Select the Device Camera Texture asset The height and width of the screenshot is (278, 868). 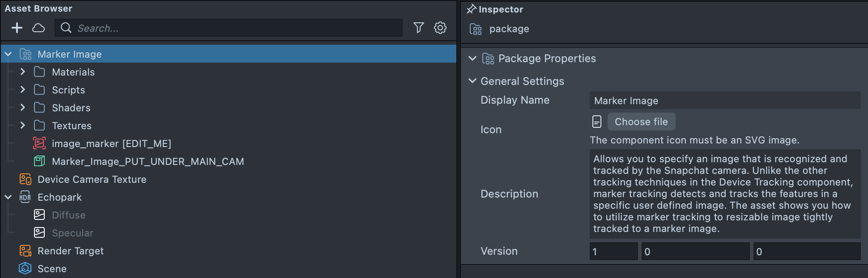[92, 179]
